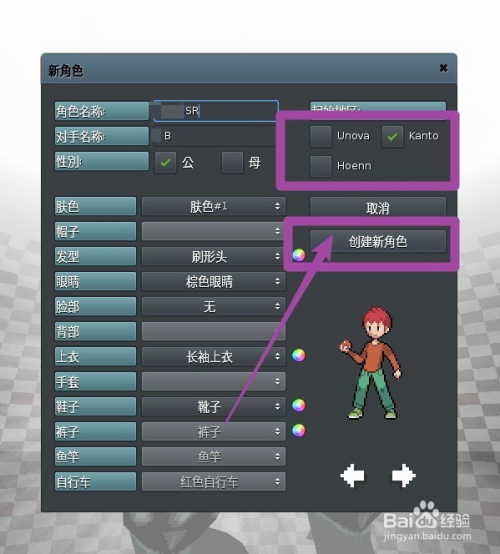
Task: Close the 新角色 dialog
Action: pyautogui.click(x=443, y=68)
